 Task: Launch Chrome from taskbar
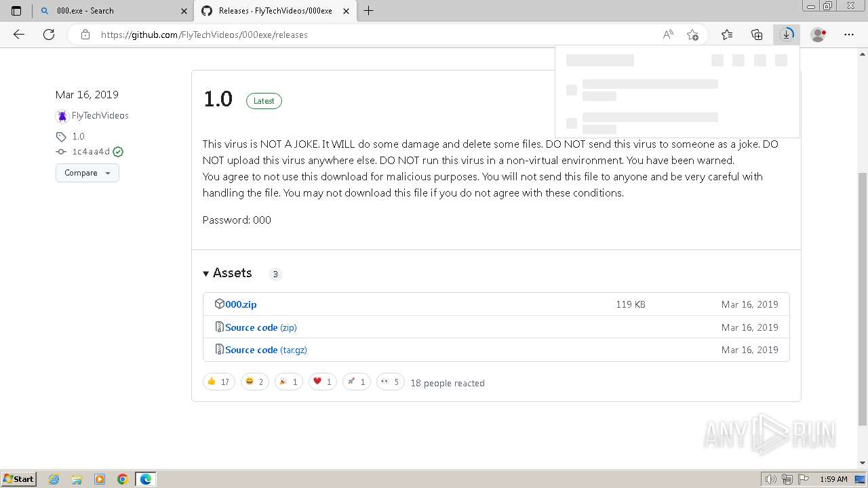coord(123,479)
